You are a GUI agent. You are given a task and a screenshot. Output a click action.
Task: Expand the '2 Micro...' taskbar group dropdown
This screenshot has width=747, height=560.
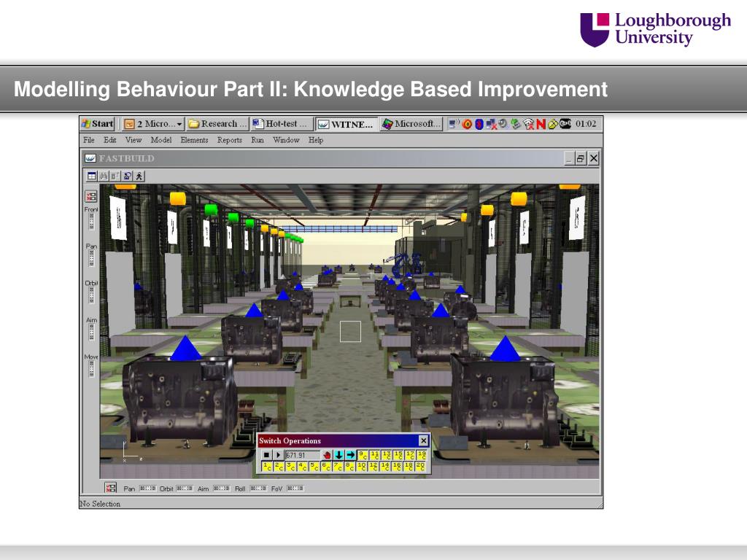pyautogui.click(x=179, y=124)
